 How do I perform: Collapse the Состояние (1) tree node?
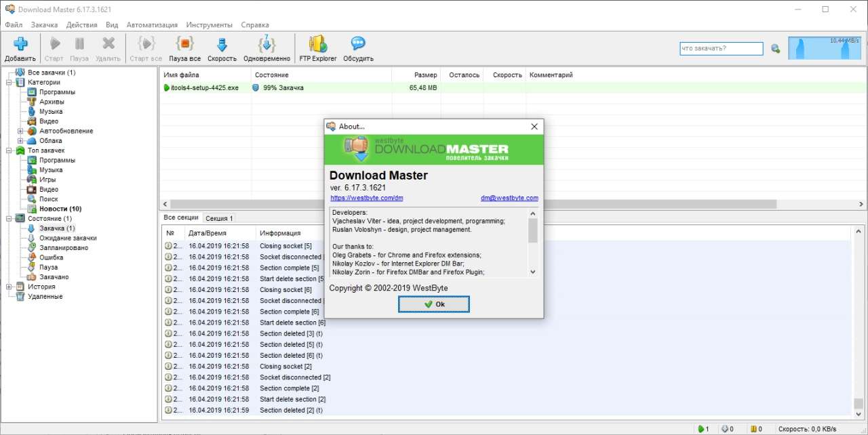tap(9, 219)
